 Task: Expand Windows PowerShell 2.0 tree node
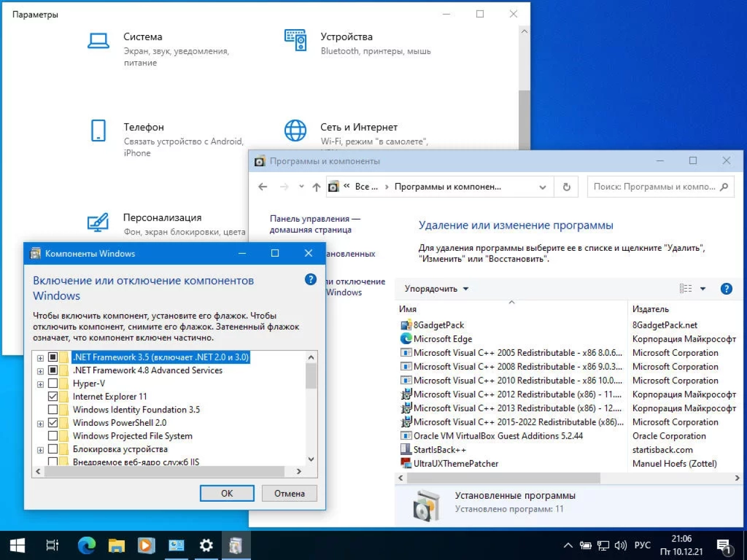tap(40, 424)
